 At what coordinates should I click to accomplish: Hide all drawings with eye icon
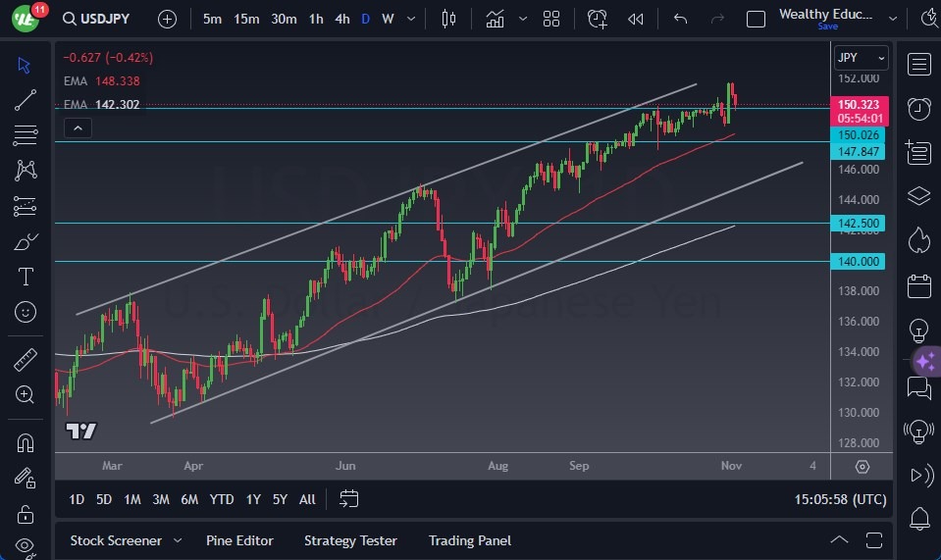click(x=26, y=546)
